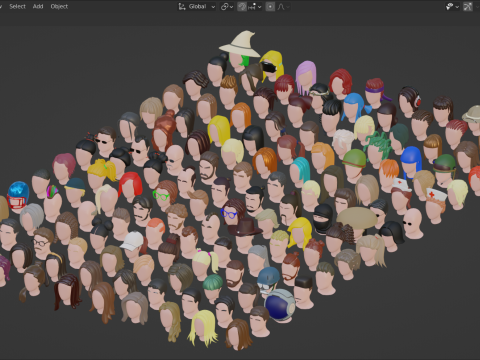This screenshot has width=480, height=360.
Task: Open the proportional editing falloff dropdown
Action: 283,6
